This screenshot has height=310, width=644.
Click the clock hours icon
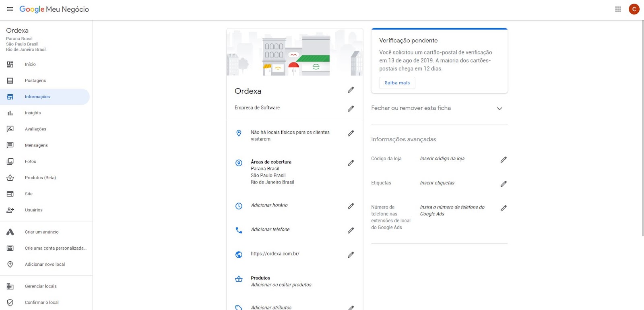[239, 206]
